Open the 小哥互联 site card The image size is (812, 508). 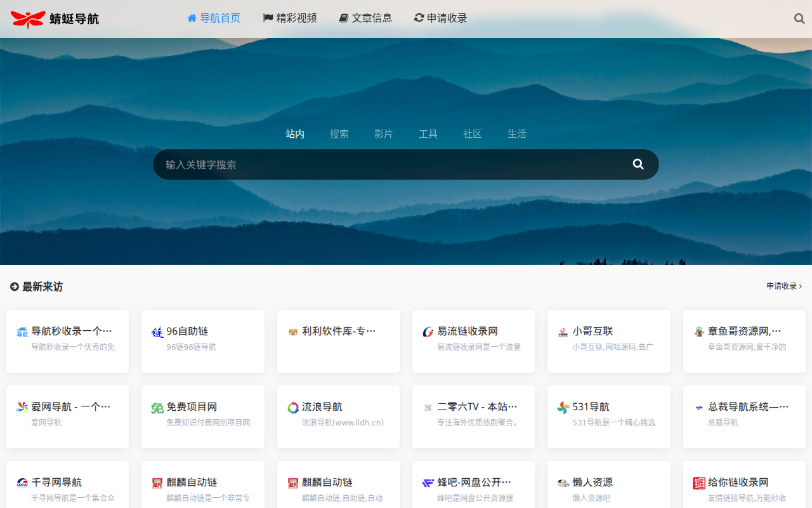[x=608, y=341]
